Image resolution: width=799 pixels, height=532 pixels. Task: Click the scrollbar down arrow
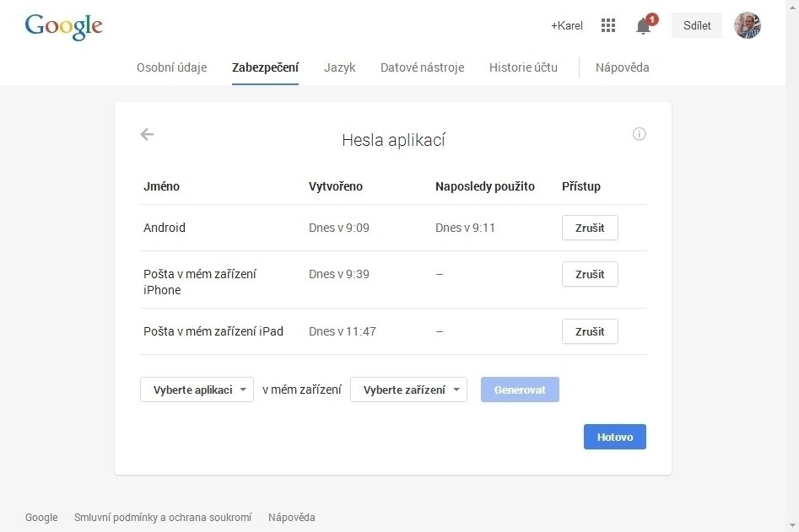pyautogui.click(x=792, y=526)
